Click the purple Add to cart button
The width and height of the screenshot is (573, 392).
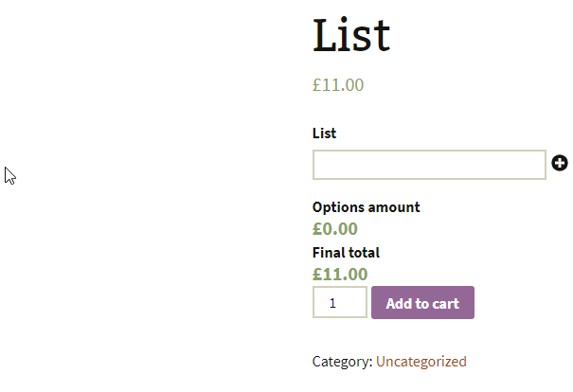422,302
